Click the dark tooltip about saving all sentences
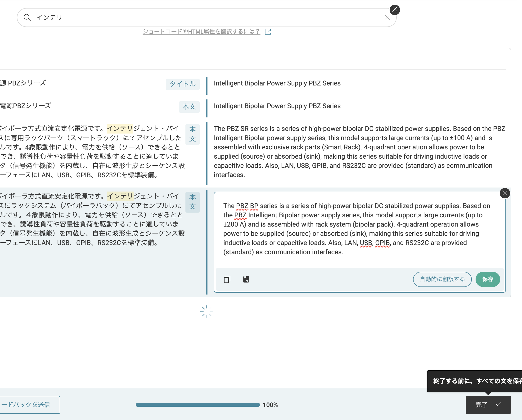The width and height of the screenshot is (522, 420). (x=475, y=381)
